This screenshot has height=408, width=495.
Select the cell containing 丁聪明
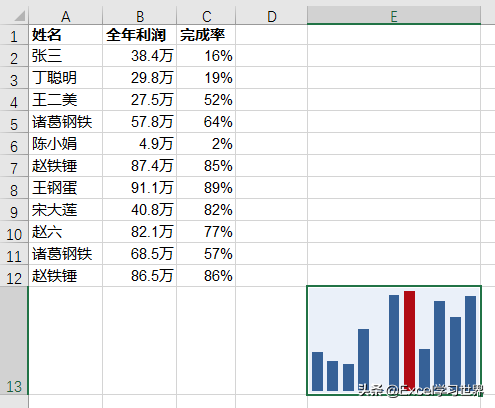point(66,78)
